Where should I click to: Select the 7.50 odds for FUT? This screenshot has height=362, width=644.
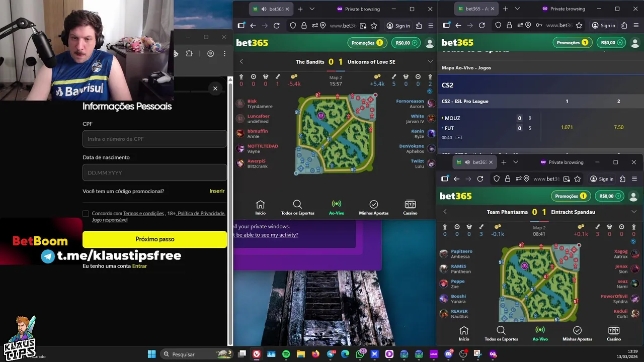coord(619,127)
